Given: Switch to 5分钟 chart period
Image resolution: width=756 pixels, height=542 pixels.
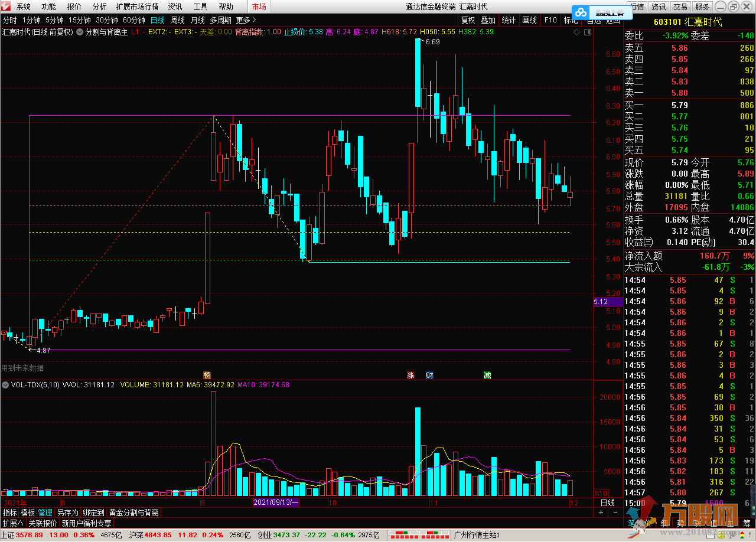Looking at the screenshot, I should [x=54, y=20].
